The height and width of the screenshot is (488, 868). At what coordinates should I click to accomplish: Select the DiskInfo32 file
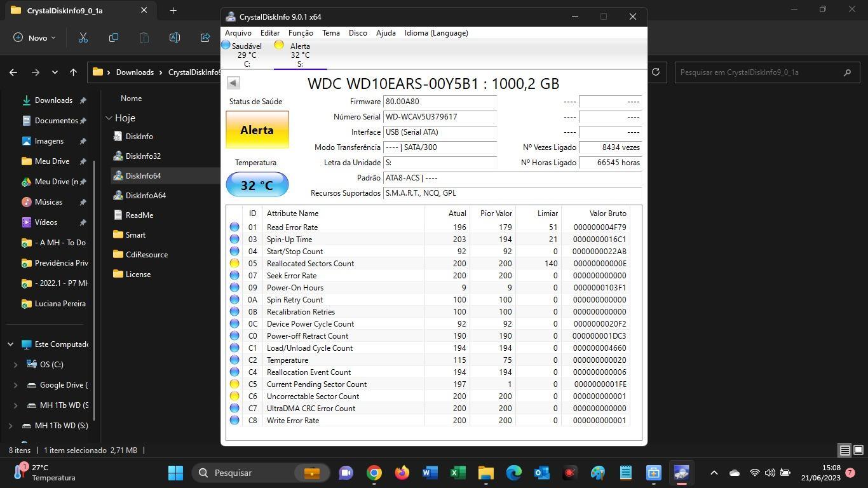pos(143,156)
